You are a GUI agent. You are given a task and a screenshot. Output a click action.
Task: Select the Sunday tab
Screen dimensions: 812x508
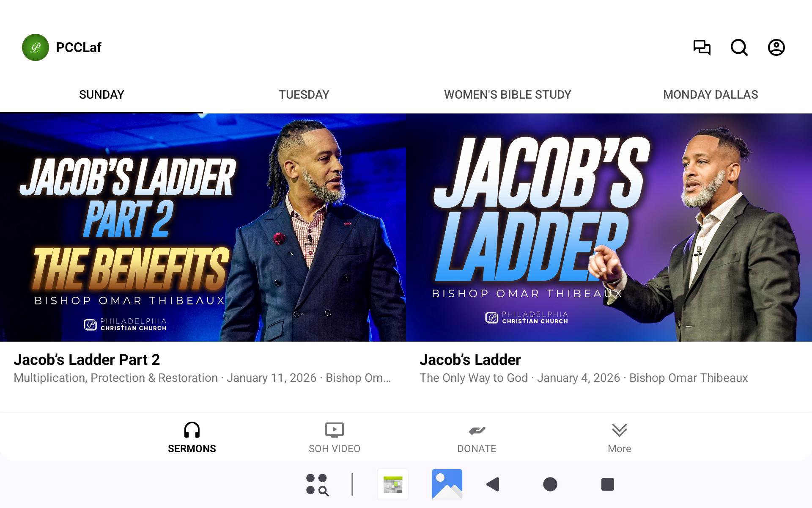click(101, 94)
